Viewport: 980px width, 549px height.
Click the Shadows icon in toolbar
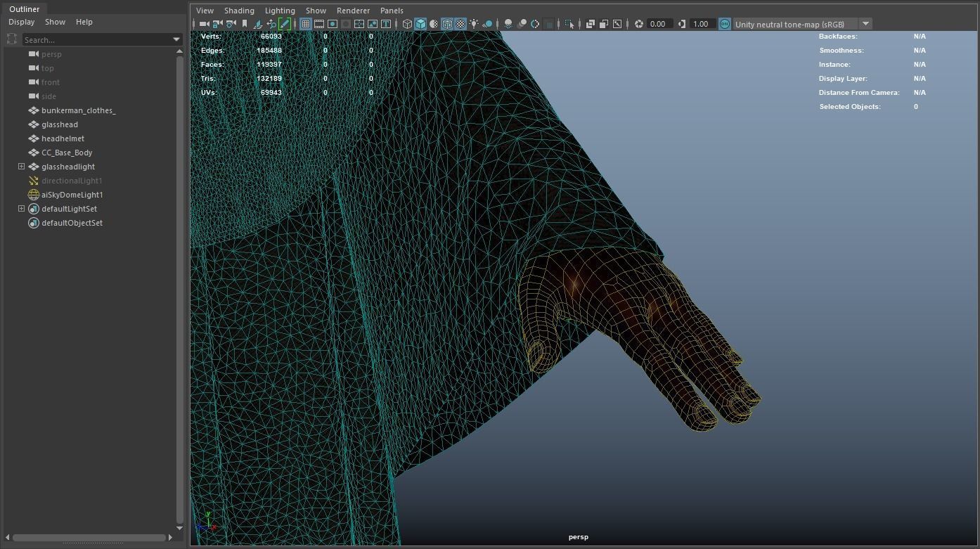pyautogui.click(x=487, y=24)
